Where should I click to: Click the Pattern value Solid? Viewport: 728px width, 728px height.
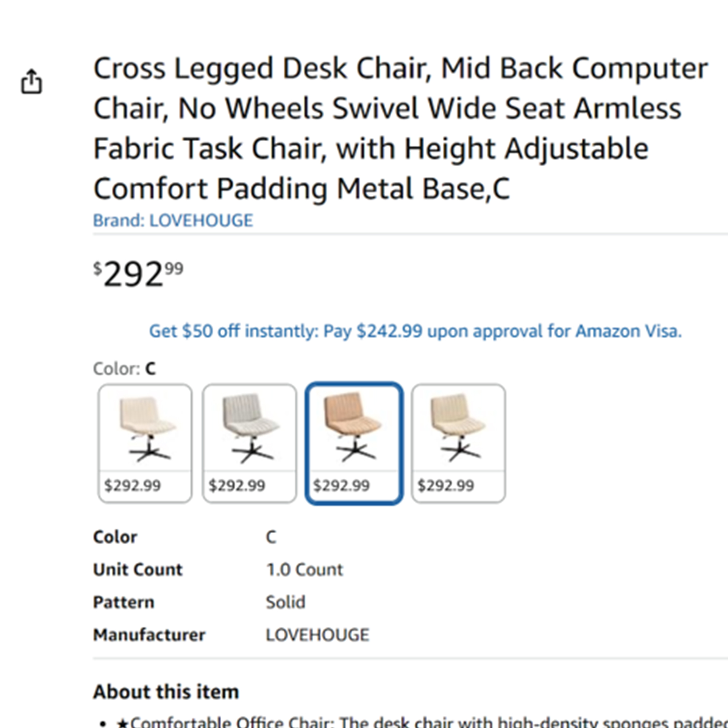click(x=286, y=602)
